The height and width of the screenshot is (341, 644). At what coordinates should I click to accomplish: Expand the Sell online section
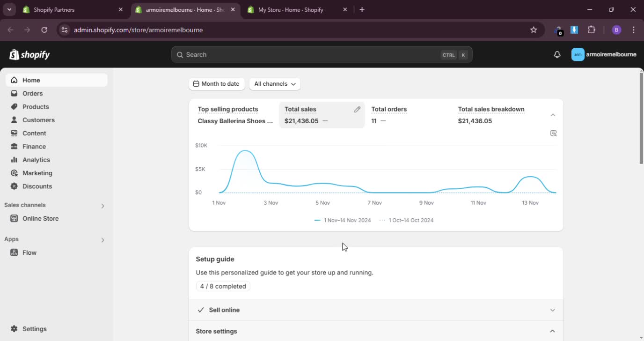click(x=552, y=310)
